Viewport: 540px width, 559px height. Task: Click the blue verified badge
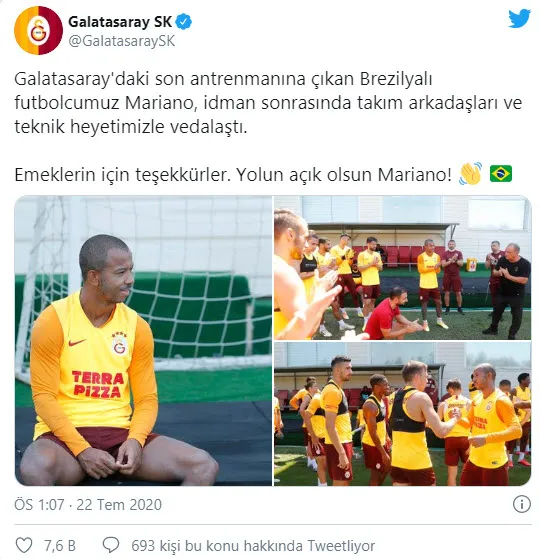coord(184,22)
